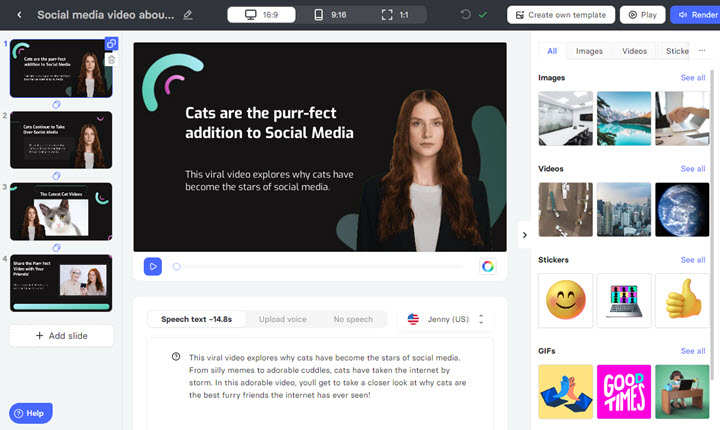Click See all for Images
This screenshot has width=720, height=430.
[692, 78]
